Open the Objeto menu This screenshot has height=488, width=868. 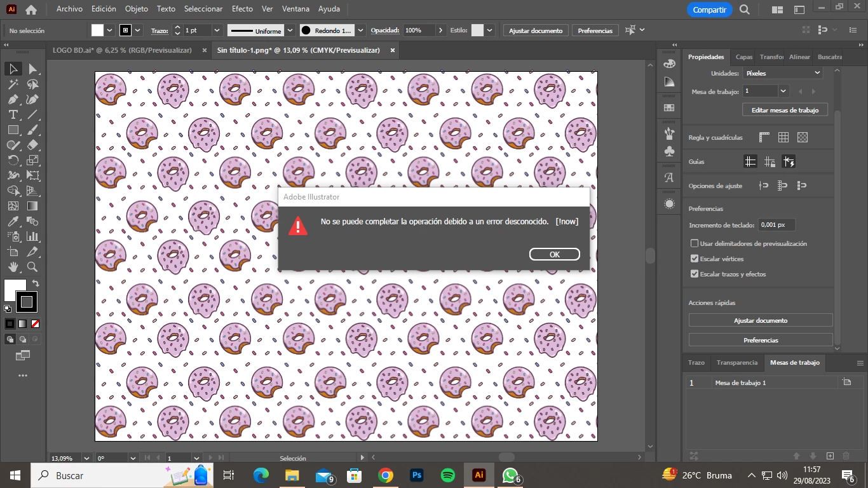(x=137, y=9)
